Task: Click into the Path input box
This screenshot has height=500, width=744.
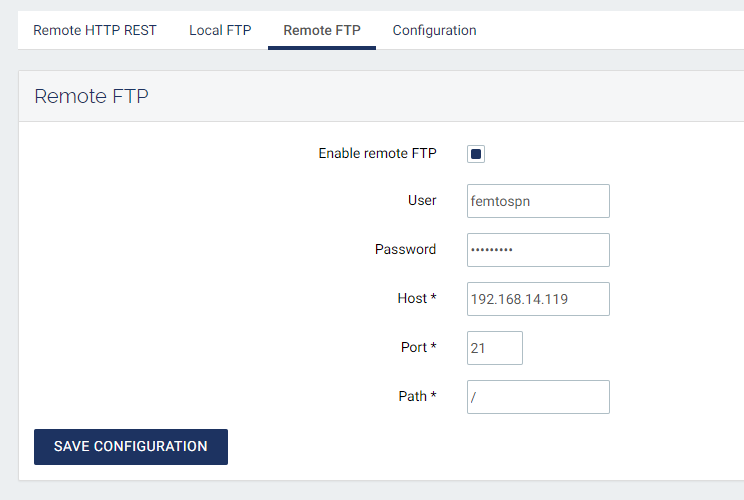Action: coord(538,397)
